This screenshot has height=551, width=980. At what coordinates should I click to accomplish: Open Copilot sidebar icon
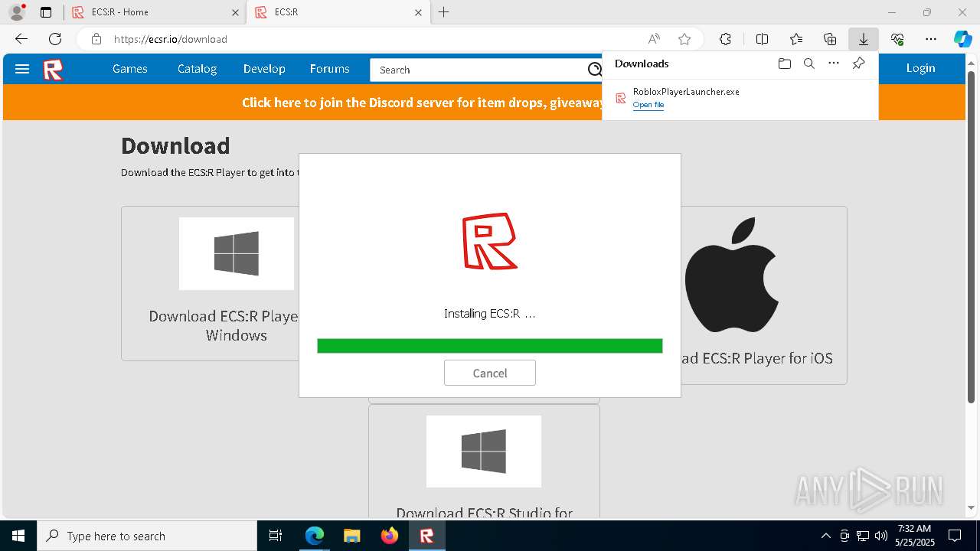pyautogui.click(x=962, y=39)
